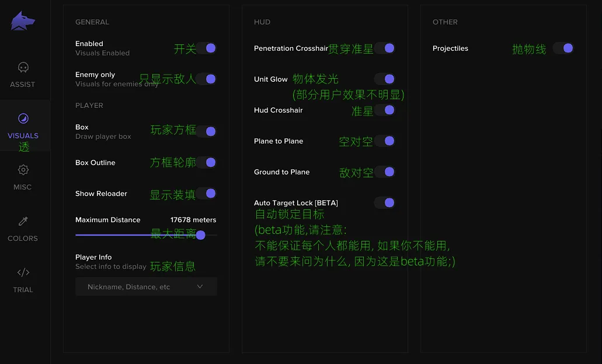Toggle Plane to Plane switch
This screenshot has height=364, width=602.
click(385, 141)
